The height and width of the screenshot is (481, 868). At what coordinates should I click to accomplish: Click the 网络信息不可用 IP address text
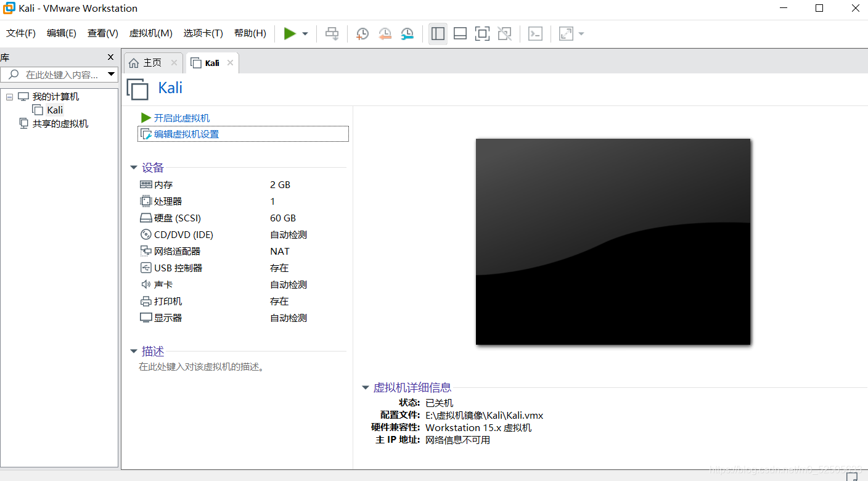pyautogui.click(x=457, y=440)
